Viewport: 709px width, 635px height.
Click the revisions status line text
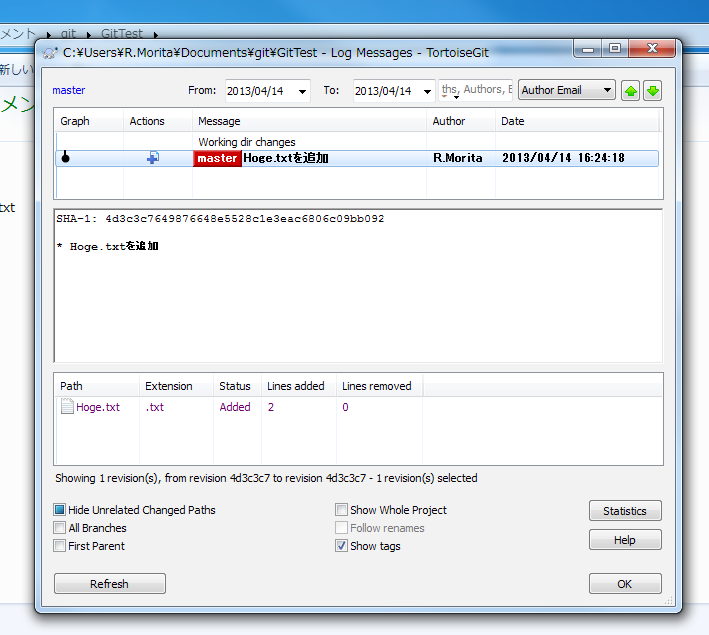point(266,478)
